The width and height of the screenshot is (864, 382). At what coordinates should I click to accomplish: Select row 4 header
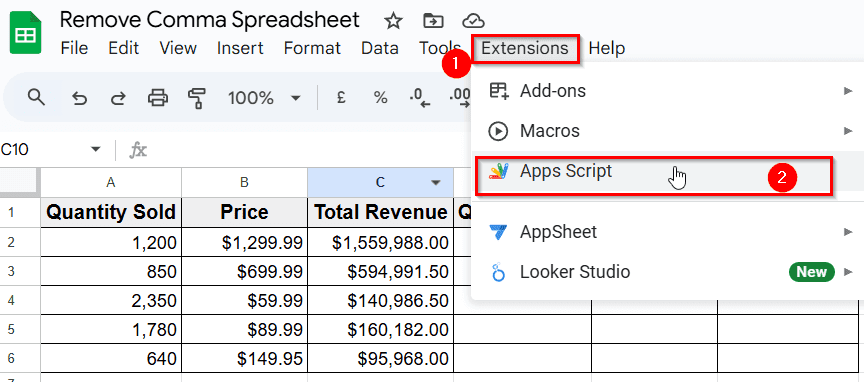20,300
